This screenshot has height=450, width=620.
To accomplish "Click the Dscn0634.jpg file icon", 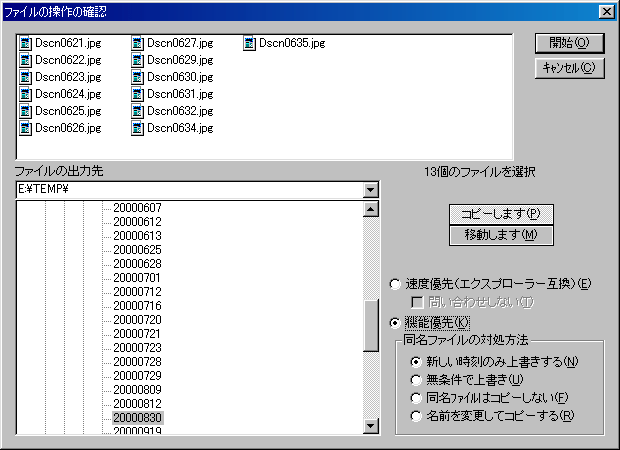I will (x=137, y=128).
